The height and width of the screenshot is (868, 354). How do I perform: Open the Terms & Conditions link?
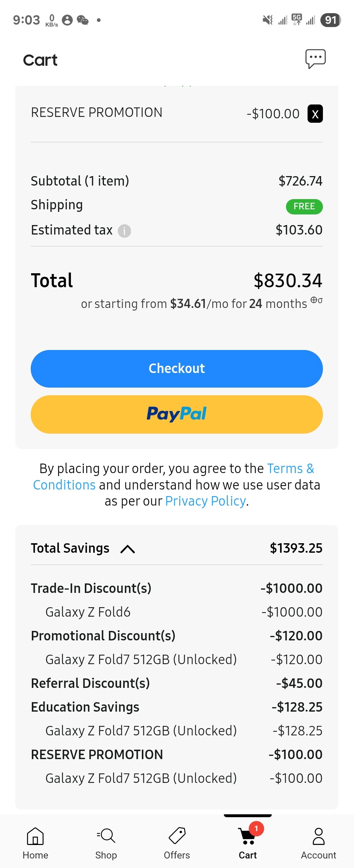point(174,476)
